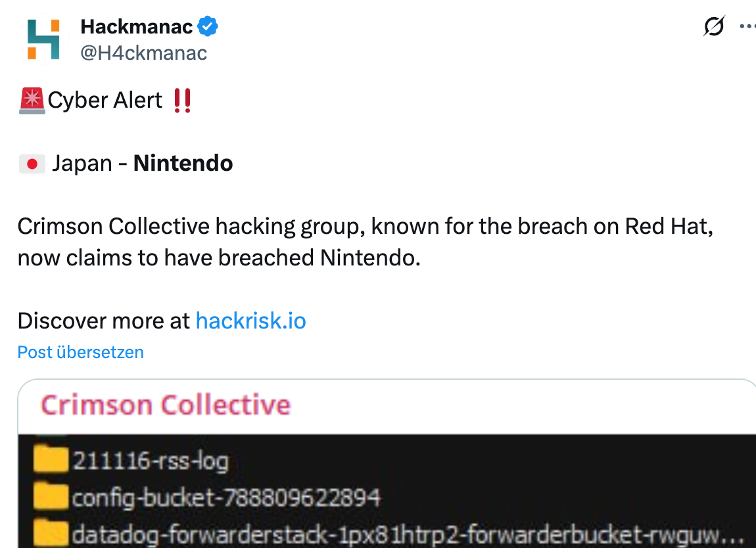756x548 pixels.
Task: Click the datadog-forwarderstack folder icon
Action: click(x=51, y=533)
